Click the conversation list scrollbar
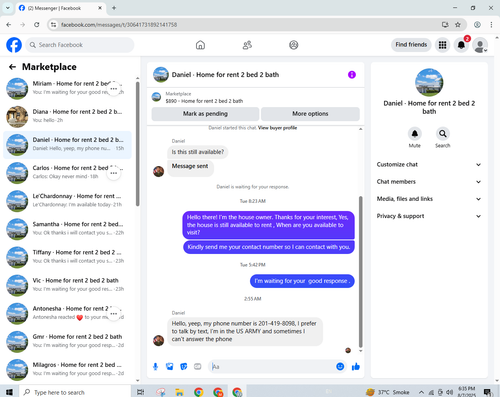Screen dimensions: 500x397 point(138,144)
